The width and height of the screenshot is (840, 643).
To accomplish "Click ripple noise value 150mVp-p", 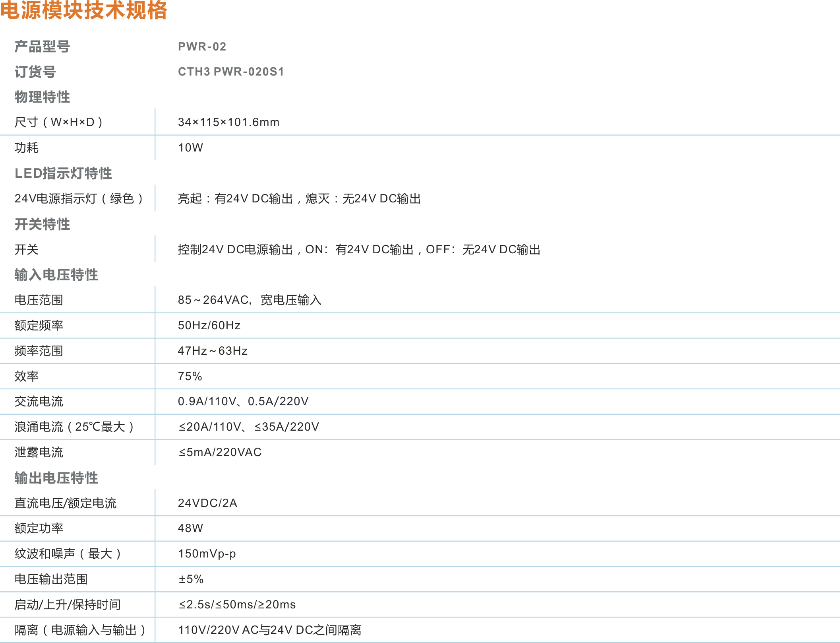I will pyautogui.click(x=207, y=554).
